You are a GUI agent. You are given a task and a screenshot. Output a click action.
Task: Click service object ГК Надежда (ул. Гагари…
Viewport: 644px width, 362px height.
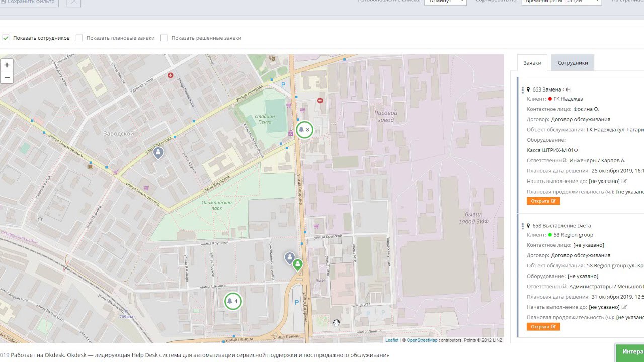coord(615,130)
